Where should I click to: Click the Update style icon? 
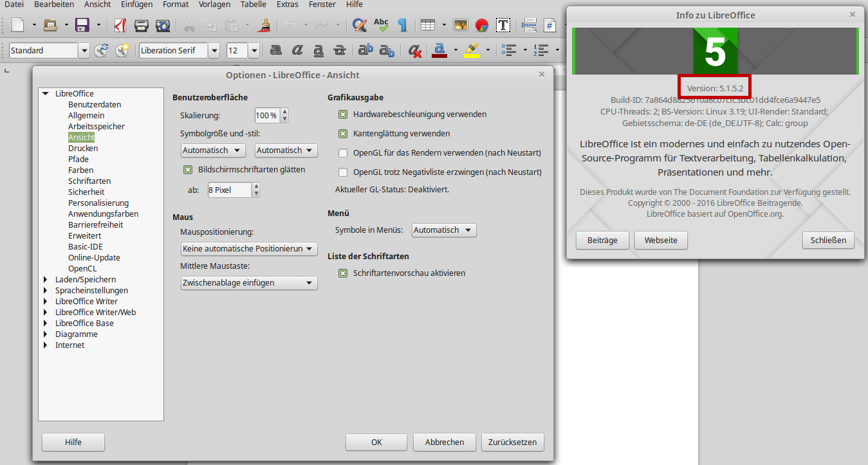[x=101, y=50]
